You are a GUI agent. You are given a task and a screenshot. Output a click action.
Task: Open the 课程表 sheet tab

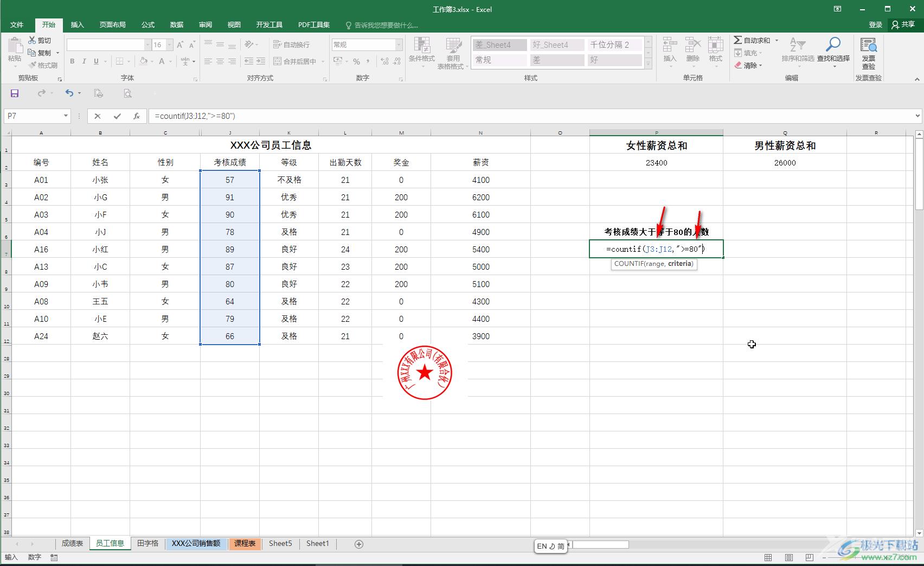pyautogui.click(x=245, y=543)
